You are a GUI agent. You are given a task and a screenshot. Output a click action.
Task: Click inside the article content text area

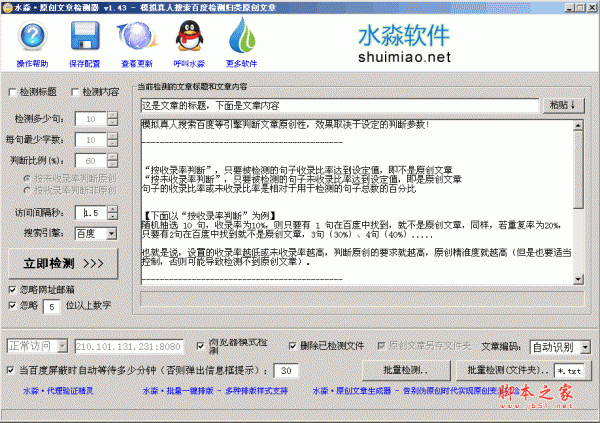coord(357,202)
